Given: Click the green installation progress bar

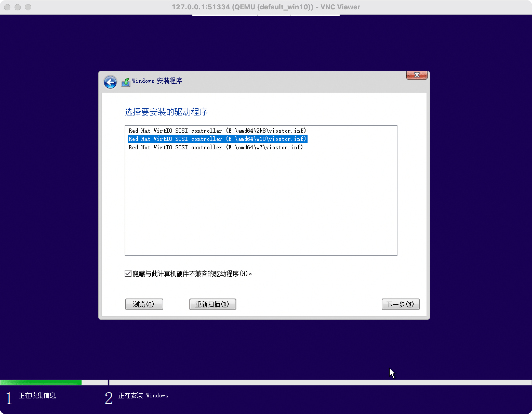Looking at the screenshot, I should [x=41, y=382].
